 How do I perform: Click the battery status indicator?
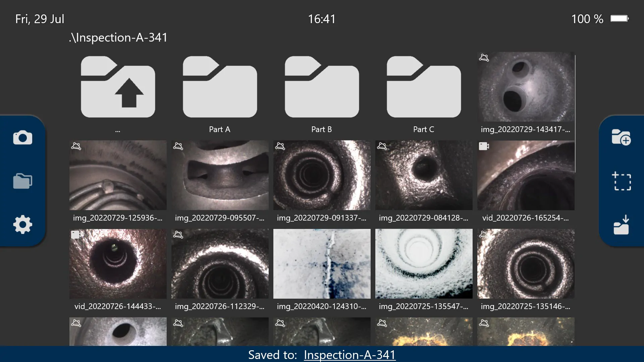(619, 19)
